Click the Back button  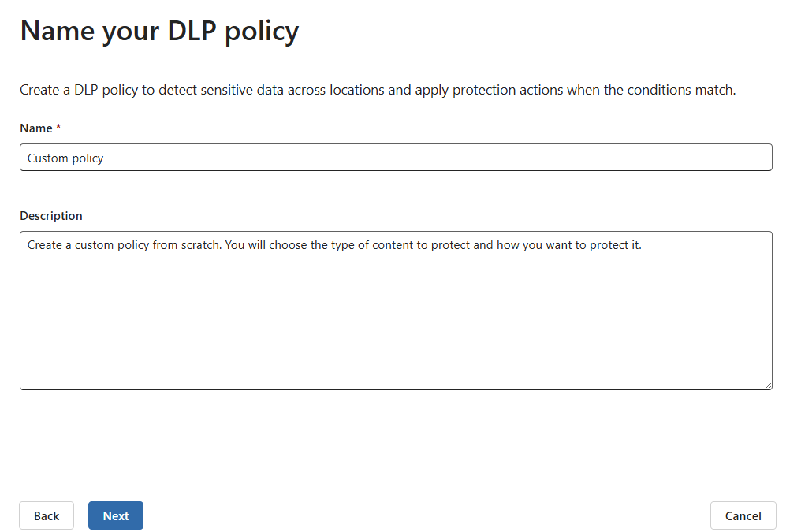(x=46, y=515)
